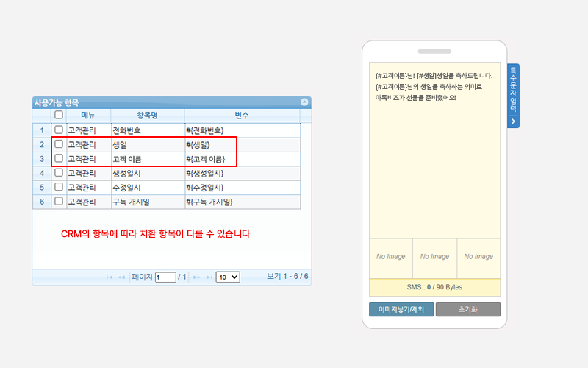
Task: Go to next page in pager
Action: (x=197, y=277)
